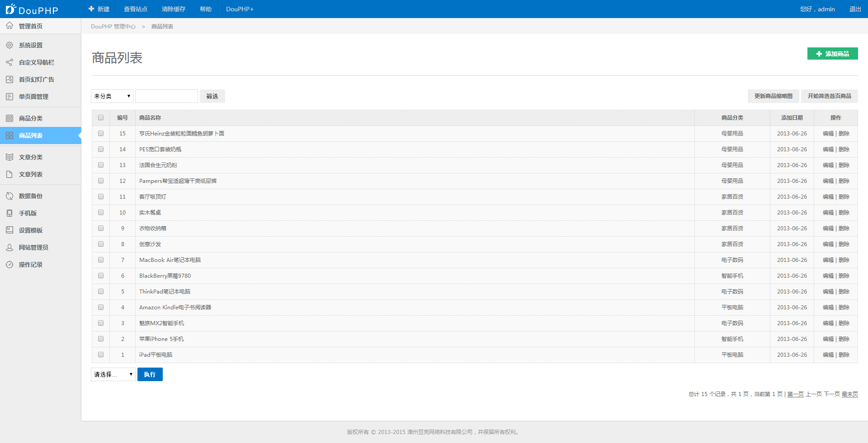Toggle the select-all checkbox in table header

pos(101,117)
